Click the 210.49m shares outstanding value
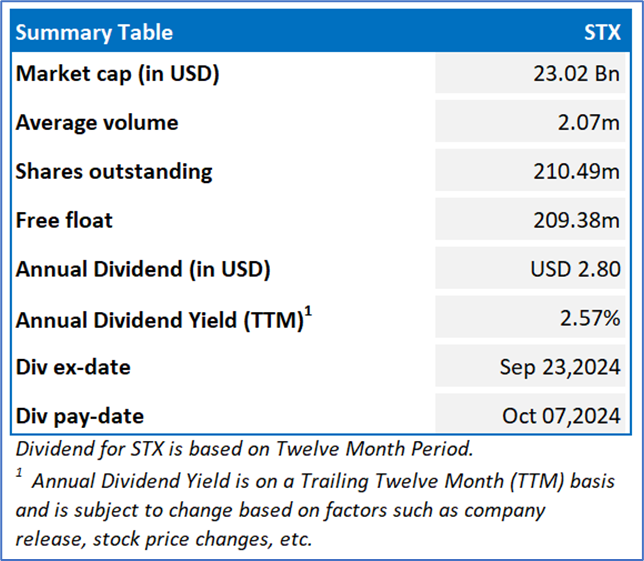Viewport: 644px width, 561px height. pyautogui.click(x=576, y=171)
